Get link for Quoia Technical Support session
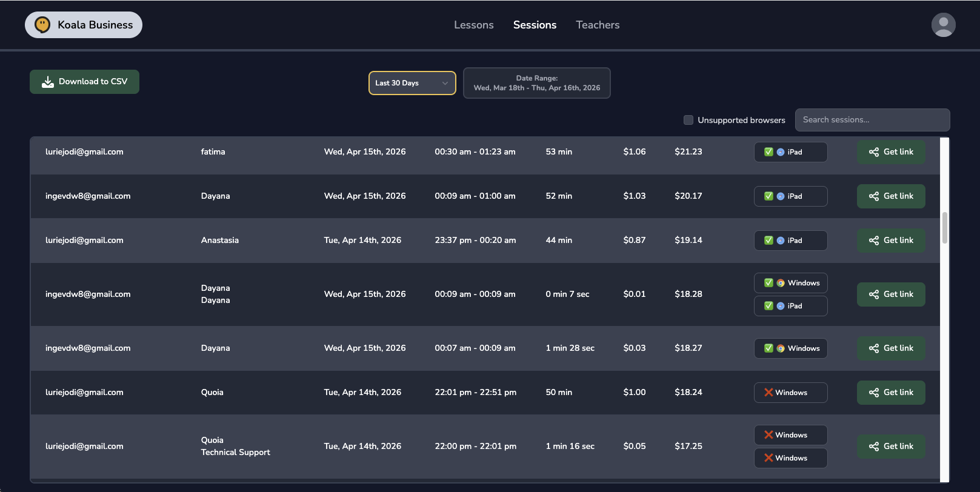This screenshot has height=492, width=980. coord(891,447)
